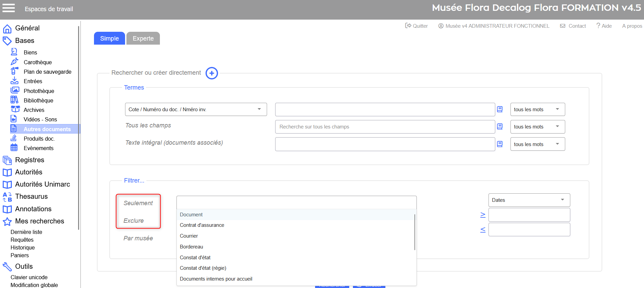
Task: Open index list icon beside Texte intégral
Action: (x=500, y=144)
